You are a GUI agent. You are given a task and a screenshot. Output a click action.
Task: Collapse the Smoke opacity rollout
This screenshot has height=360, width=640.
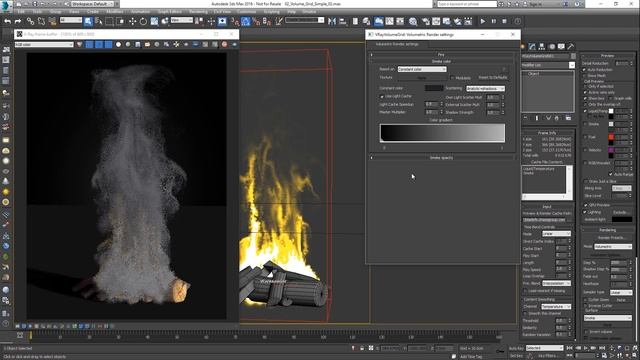442,158
